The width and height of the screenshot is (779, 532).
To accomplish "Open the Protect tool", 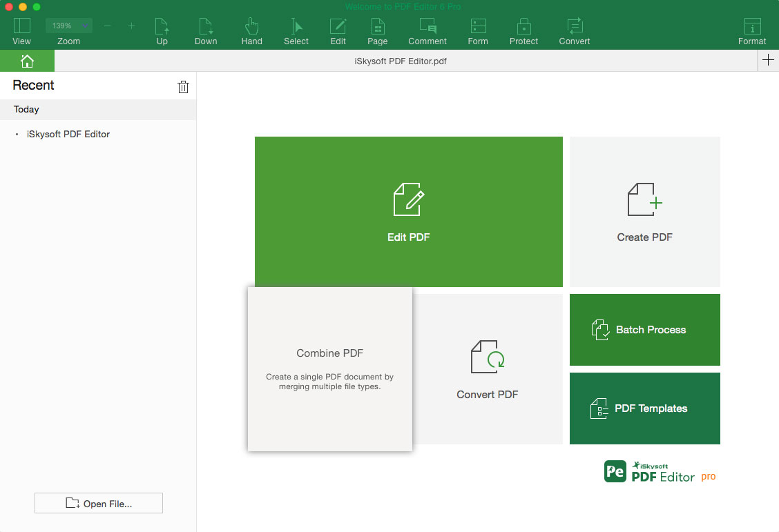I will [x=523, y=31].
